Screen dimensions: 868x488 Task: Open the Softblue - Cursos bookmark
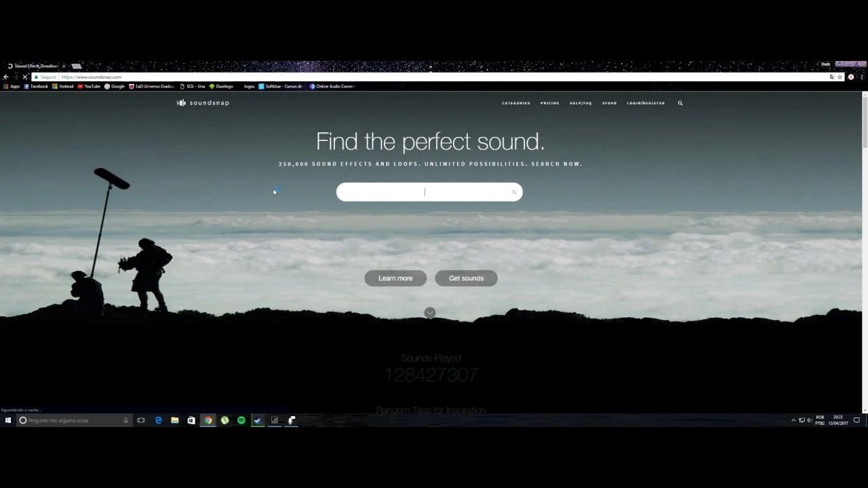click(281, 87)
